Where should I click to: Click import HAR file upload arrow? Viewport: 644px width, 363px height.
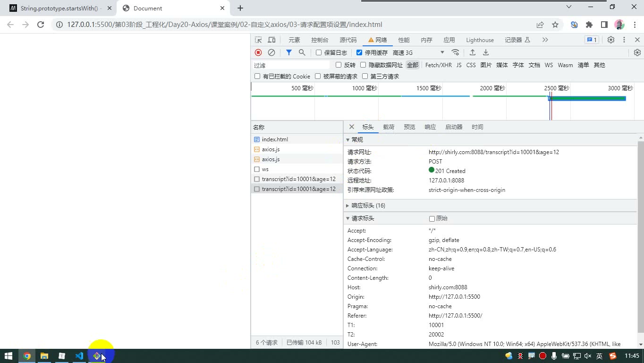click(x=473, y=52)
